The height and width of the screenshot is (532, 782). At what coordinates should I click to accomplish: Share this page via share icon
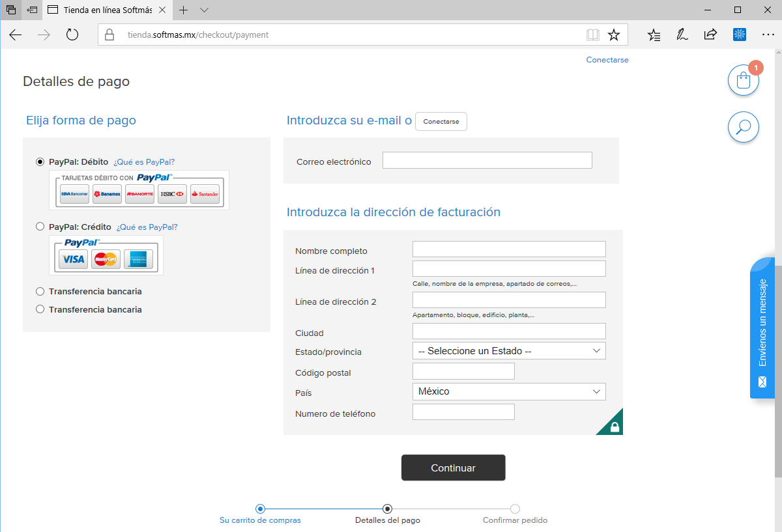click(710, 35)
